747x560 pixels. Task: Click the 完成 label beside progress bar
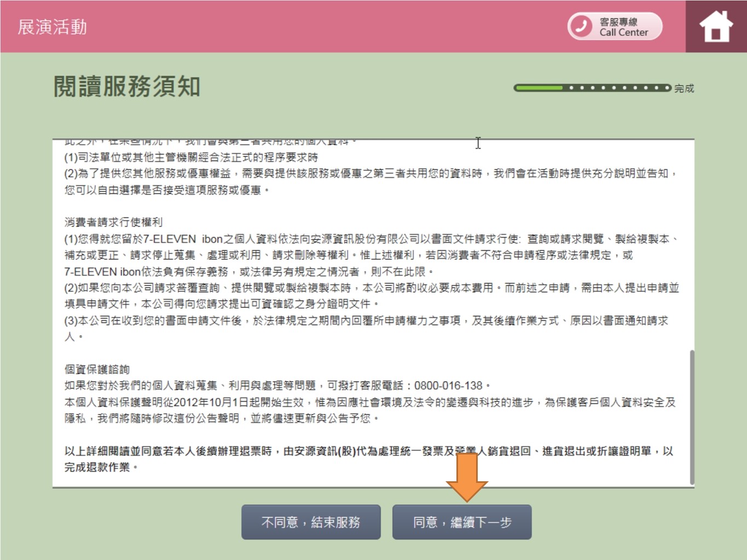[684, 89]
